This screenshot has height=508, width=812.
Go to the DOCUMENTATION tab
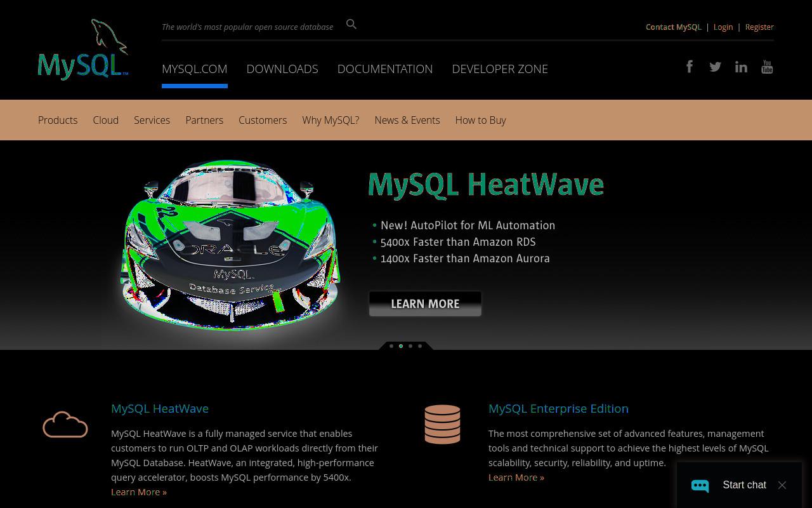point(385,69)
